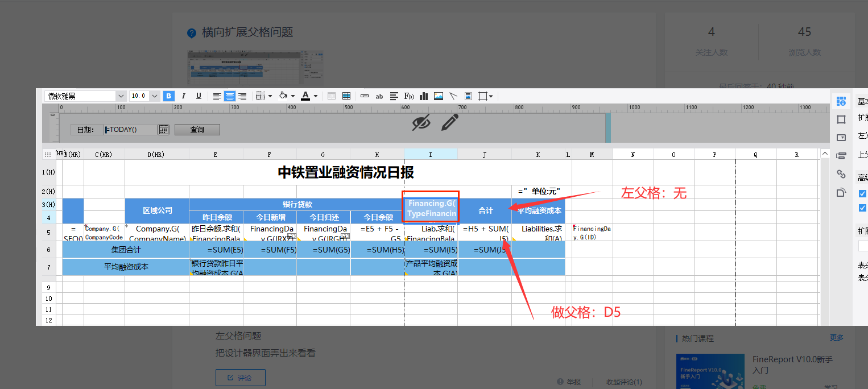
Task: Open the calendar picker beside the date field
Action: 164,130
